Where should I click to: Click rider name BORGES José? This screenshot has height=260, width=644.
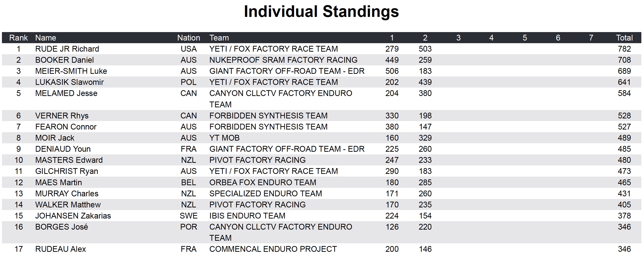point(62,227)
